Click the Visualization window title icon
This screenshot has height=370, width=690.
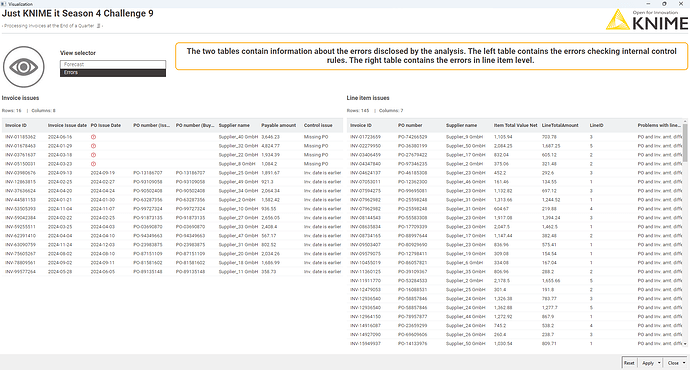click(x=4, y=4)
